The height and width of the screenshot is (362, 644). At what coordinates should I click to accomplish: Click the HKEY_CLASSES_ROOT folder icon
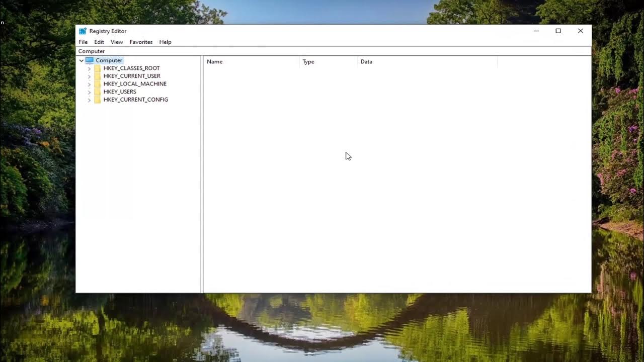pyautogui.click(x=98, y=68)
